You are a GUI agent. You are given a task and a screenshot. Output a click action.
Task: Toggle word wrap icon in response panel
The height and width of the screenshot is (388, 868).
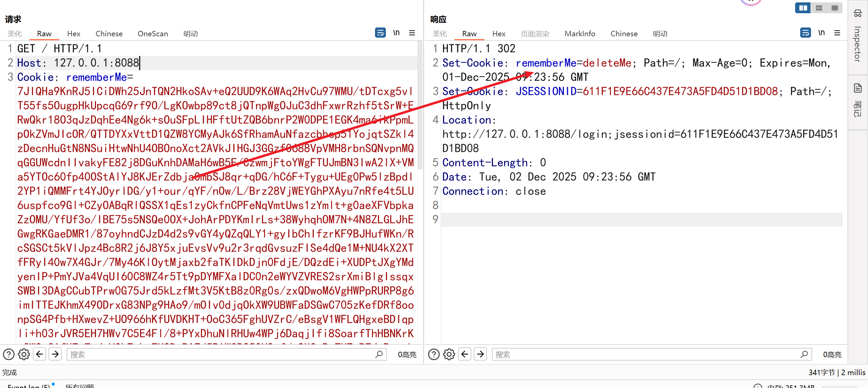[x=805, y=33]
